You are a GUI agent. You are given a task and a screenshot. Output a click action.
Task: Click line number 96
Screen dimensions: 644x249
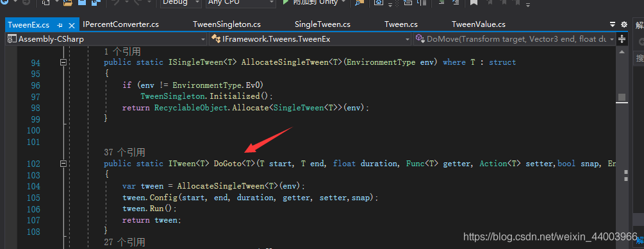pyautogui.click(x=36, y=85)
